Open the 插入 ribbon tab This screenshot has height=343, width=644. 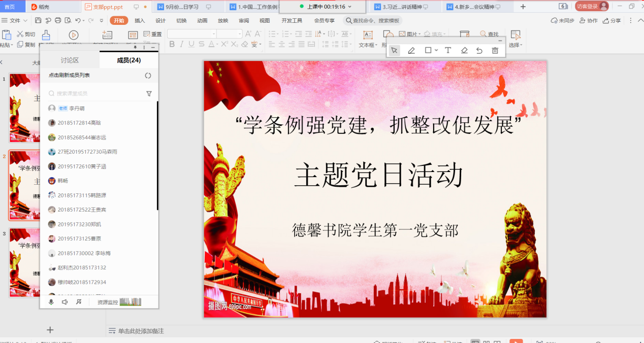coord(140,21)
